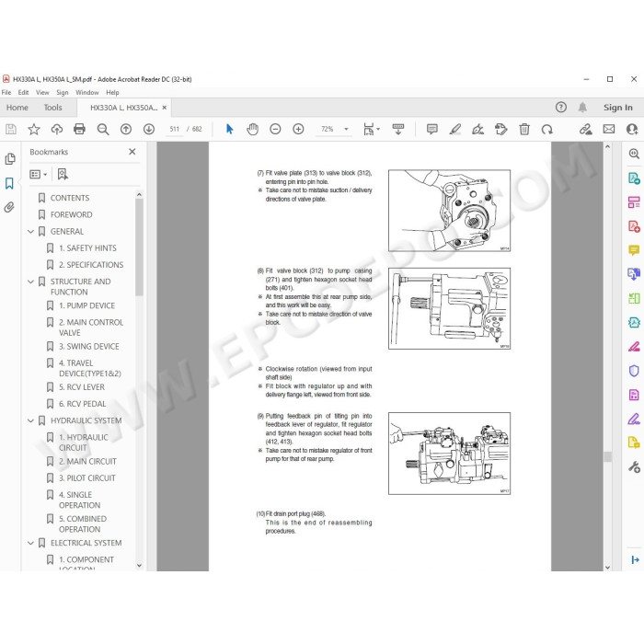Zoom in with plus icon
This screenshot has width=644, height=644.
298,130
